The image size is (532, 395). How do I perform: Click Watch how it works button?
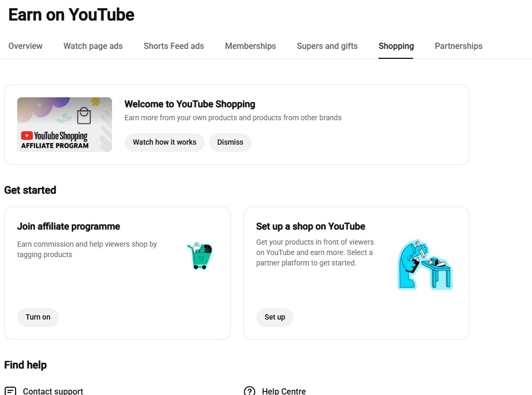pyautogui.click(x=165, y=142)
